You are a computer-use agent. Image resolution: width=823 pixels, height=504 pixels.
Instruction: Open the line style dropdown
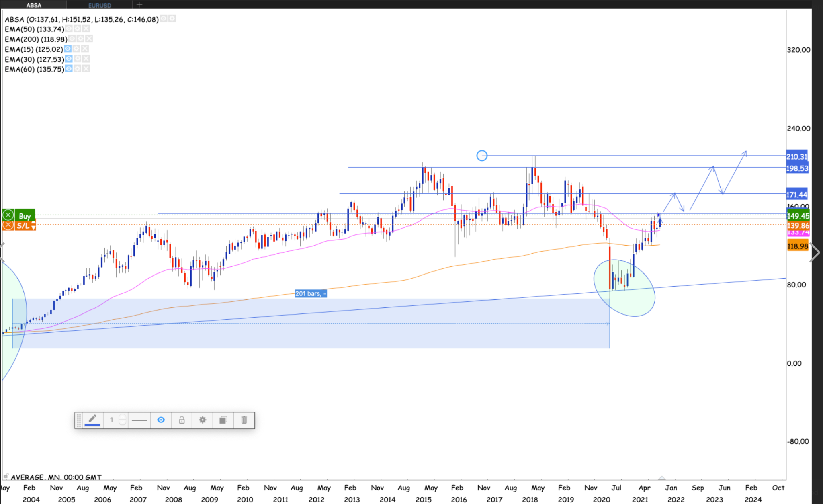139,420
